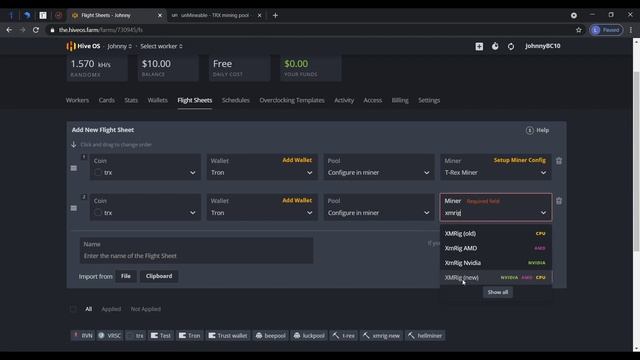This screenshot has width=640, height=360.
Task: Click the refresh icon next to JohnnyBC10
Action: pyautogui.click(x=511, y=47)
